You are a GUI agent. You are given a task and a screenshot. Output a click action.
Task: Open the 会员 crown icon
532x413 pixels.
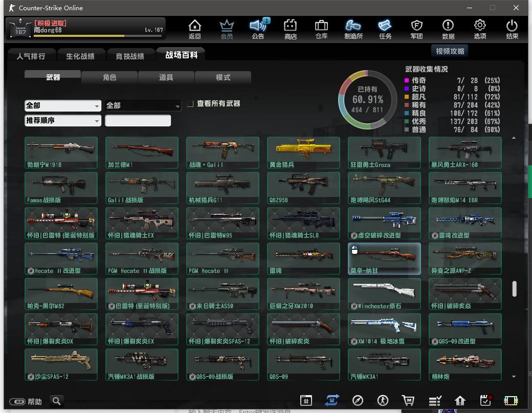click(x=227, y=29)
